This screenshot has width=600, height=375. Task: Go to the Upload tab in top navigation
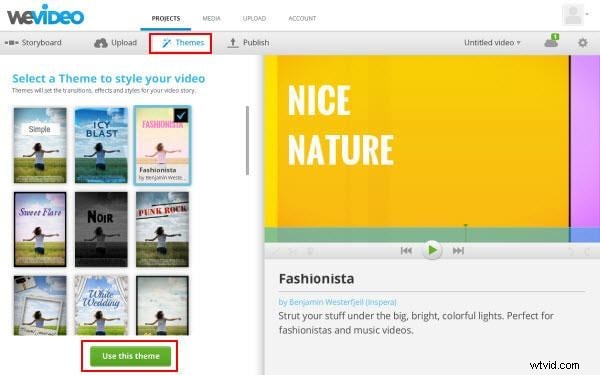254,18
